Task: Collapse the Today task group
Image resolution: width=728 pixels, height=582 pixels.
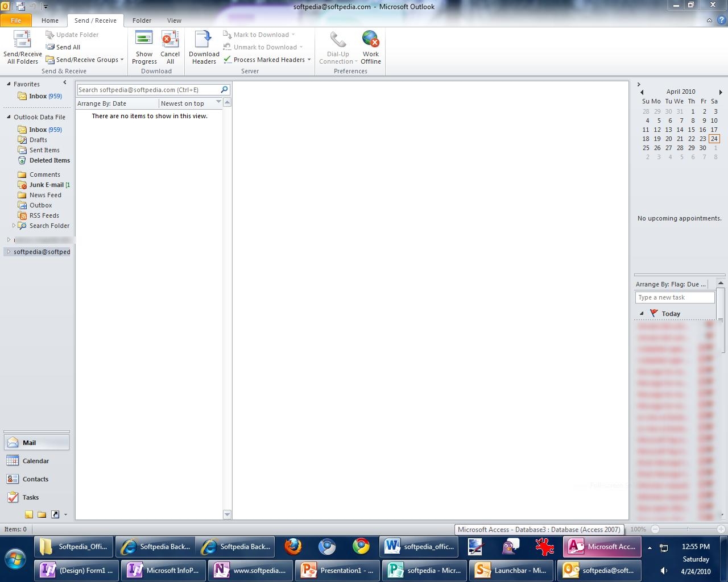Action: pyautogui.click(x=642, y=314)
